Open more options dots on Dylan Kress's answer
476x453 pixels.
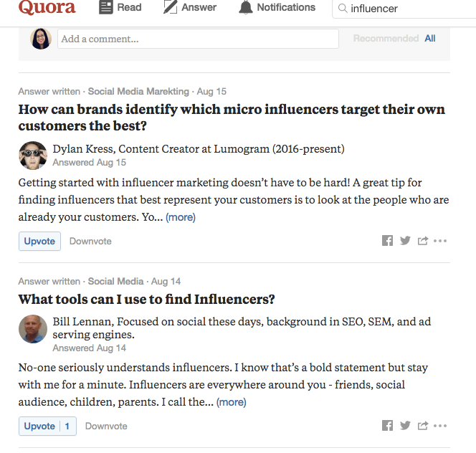click(x=440, y=241)
